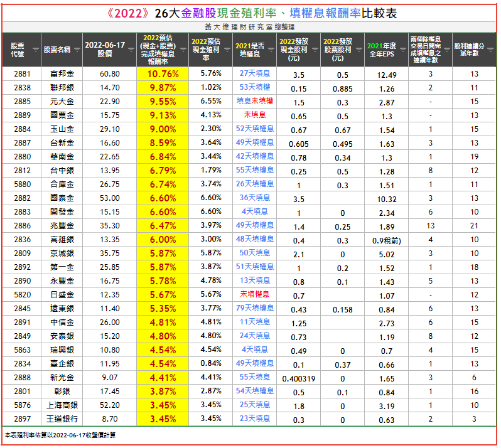Select the 0.9稅前) EPS cell
The width and height of the screenshot is (501, 448).
click(x=387, y=241)
